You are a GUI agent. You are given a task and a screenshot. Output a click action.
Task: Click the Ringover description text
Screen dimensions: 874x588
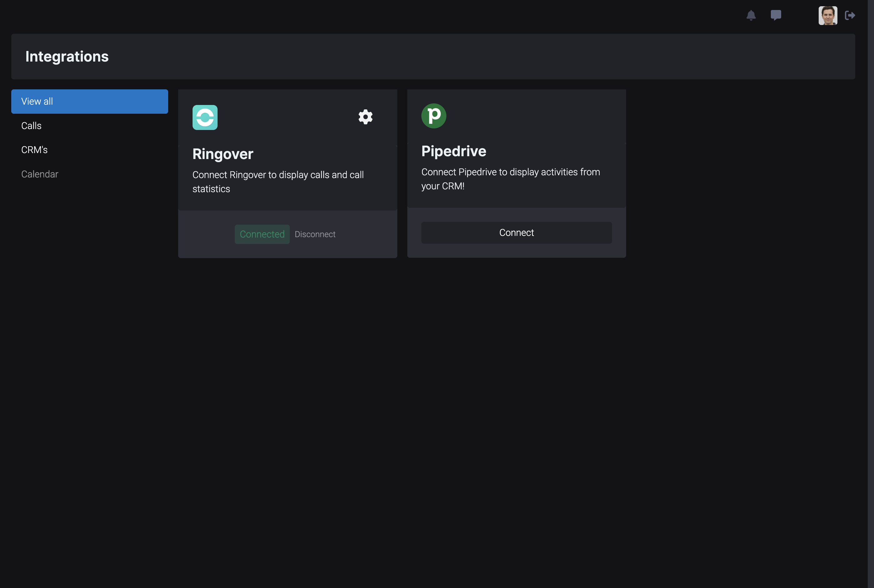[x=278, y=182]
